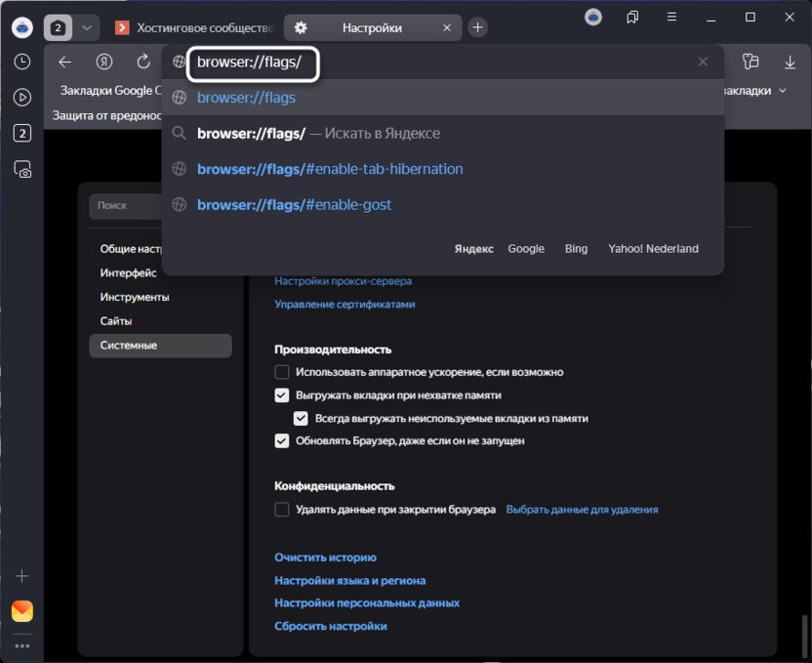Click 'Очистить историю' link
The image size is (812, 663).
(325, 558)
